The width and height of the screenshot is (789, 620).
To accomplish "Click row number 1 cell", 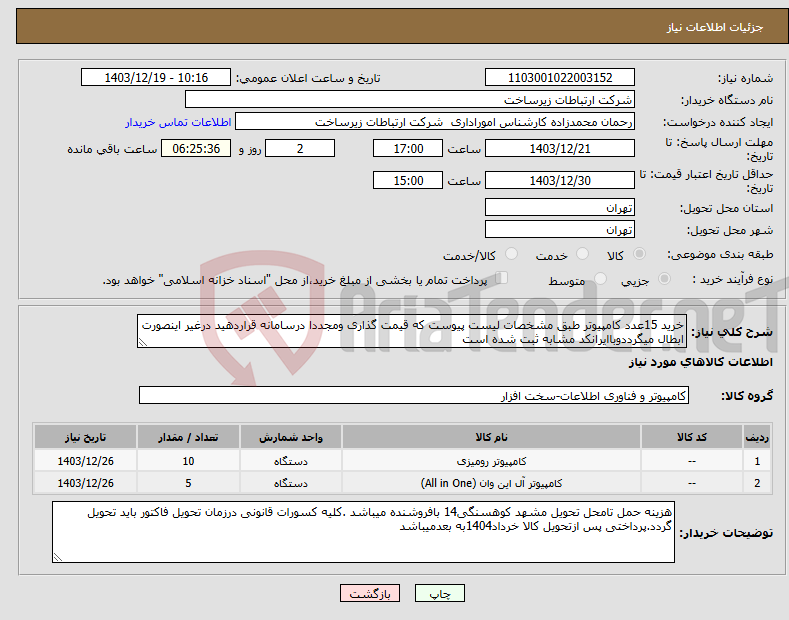I will point(757,461).
